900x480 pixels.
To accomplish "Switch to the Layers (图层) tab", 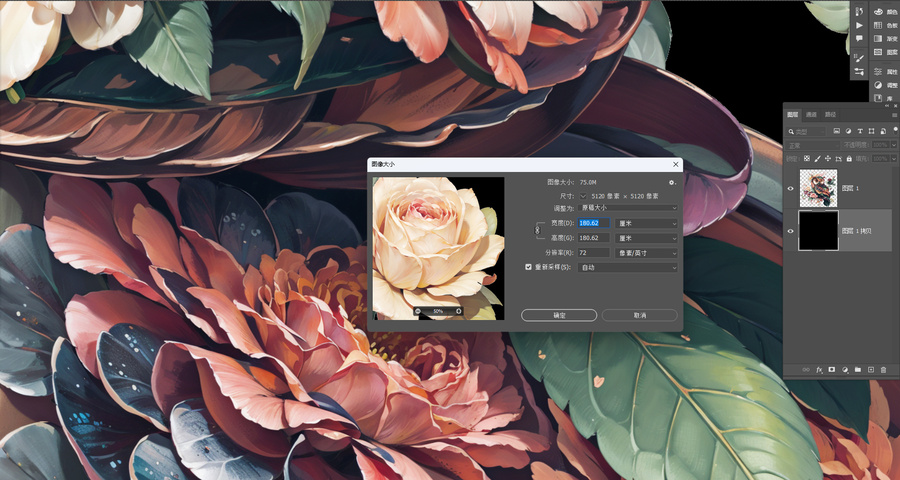I will point(793,115).
